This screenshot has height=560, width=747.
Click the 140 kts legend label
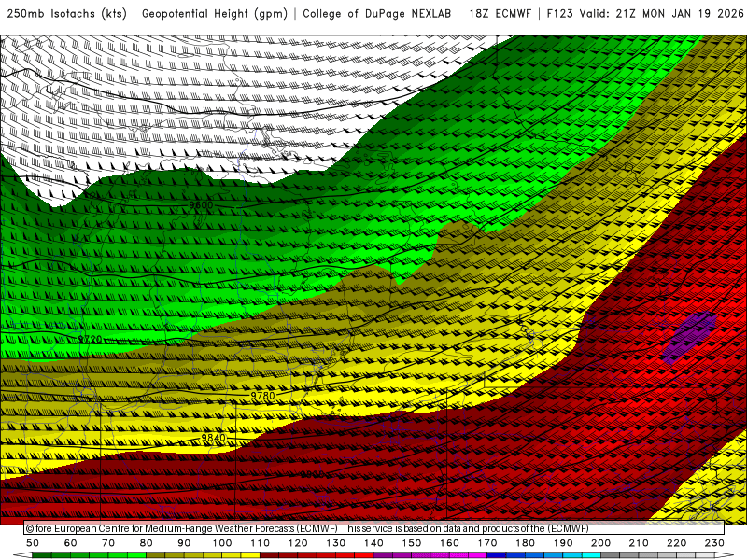click(373, 543)
